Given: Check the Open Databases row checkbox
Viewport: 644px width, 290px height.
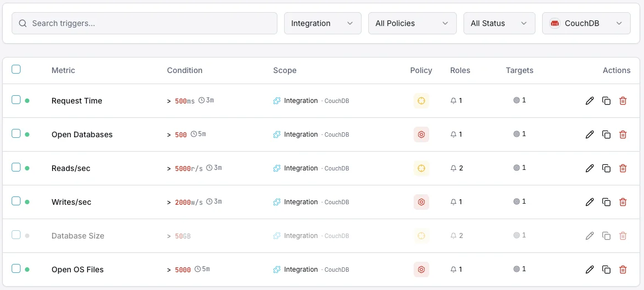Looking at the screenshot, I should [x=16, y=133].
